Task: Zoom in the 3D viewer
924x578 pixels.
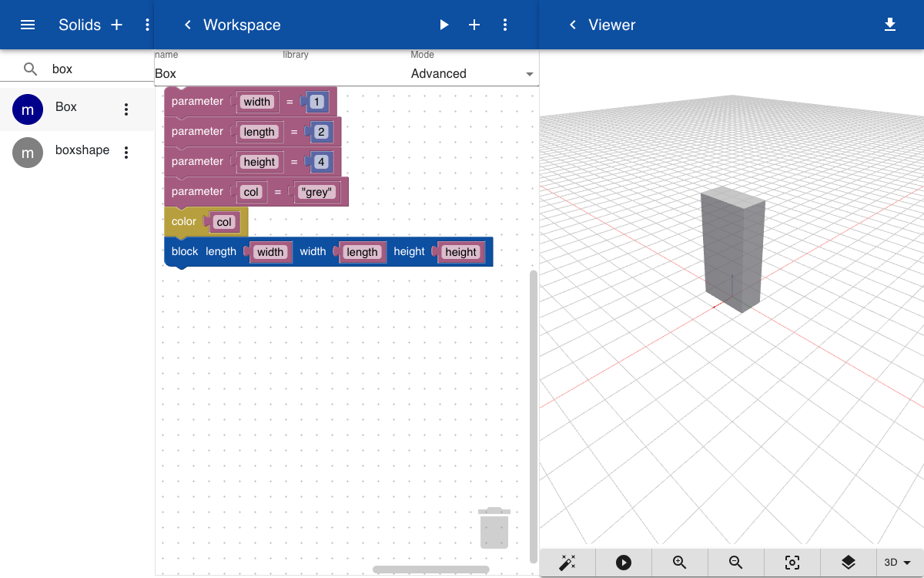Action: (x=680, y=563)
